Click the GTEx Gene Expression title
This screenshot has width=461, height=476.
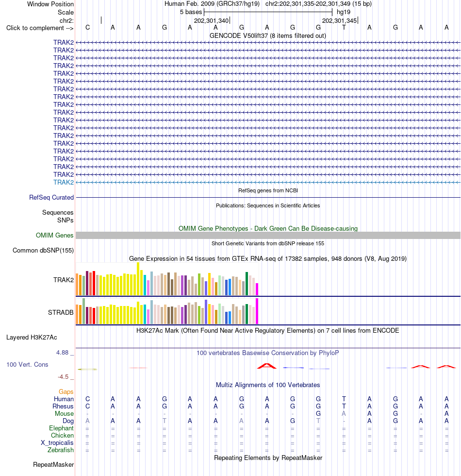click(x=268, y=258)
